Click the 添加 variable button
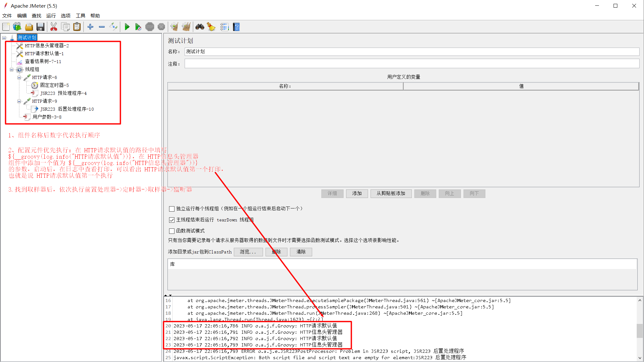The width and height of the screenshot is (644, 362). click(x=357, y=194)
